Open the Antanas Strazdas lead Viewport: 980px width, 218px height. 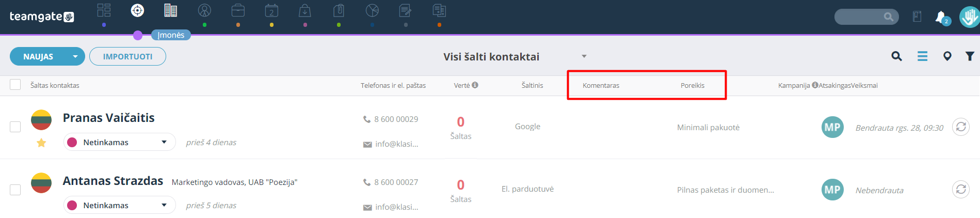[x=113, y=181]
